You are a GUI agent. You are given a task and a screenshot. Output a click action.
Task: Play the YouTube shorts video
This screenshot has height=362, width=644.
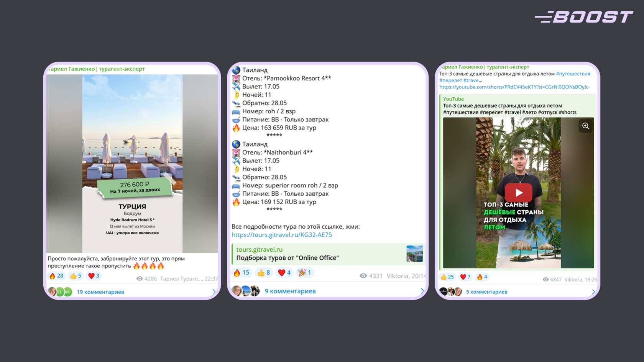click(518, 192)
